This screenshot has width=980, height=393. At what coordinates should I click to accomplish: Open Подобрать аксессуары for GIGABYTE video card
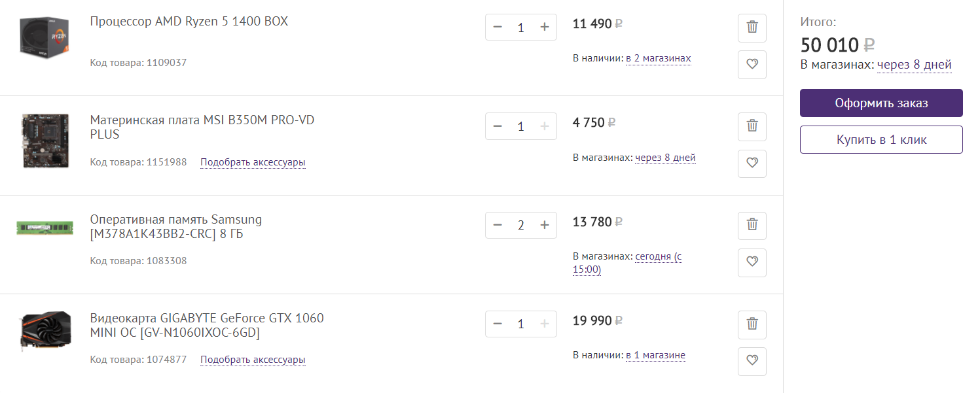[253, 360]
